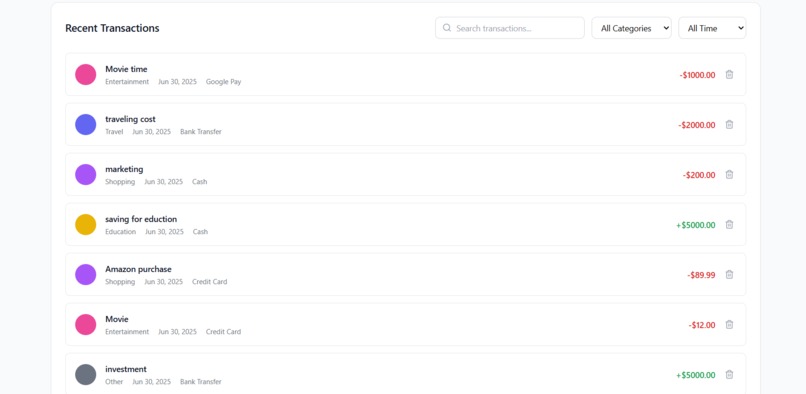Click the -$1000.00 amount

pyautogui.click(x=697, y=75)
